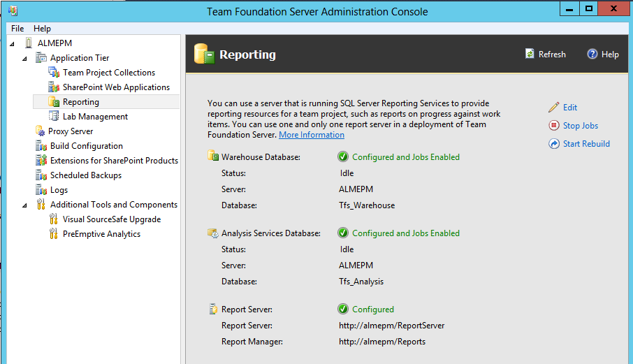Select Visual SourceSafe Upgrade in tree

(x=112, y=219)
